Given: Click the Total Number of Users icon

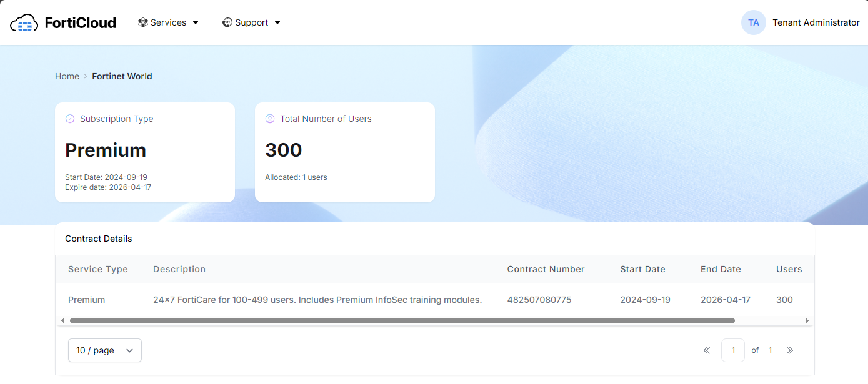Looking at the screenshot, I should click(x=270, y=119).
